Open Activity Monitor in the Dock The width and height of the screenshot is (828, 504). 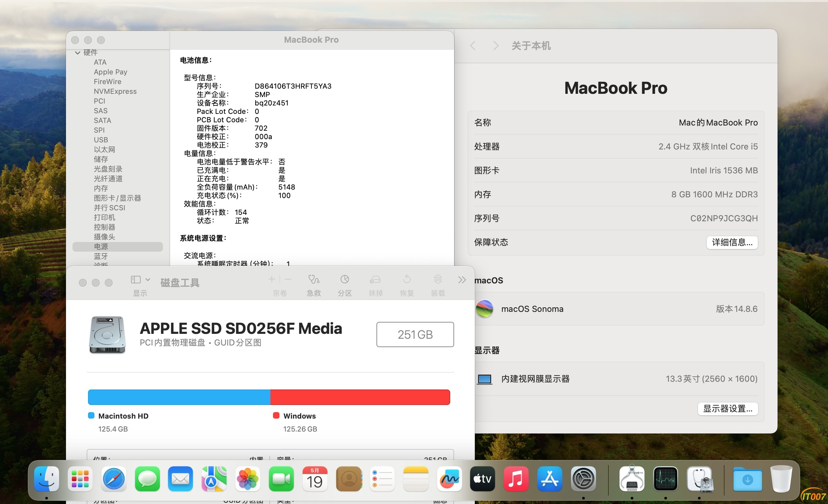pyautogui.click(x=665, y=478)
